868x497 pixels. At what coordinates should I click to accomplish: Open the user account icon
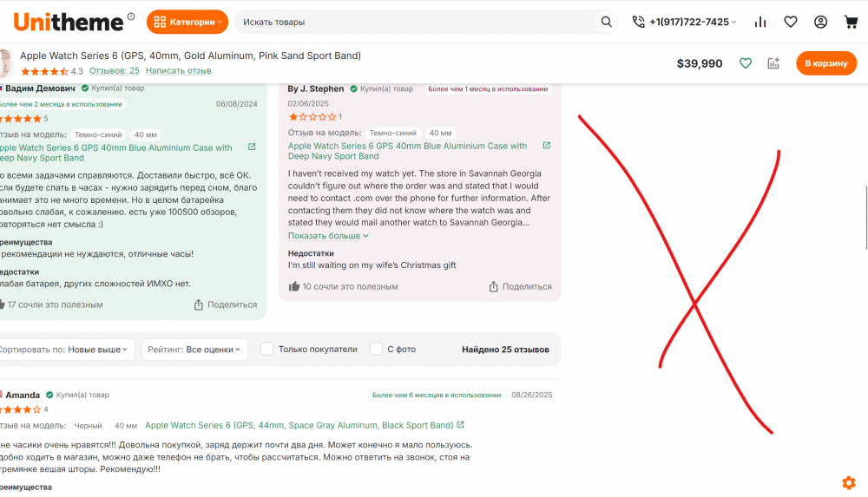pos(820,23)
